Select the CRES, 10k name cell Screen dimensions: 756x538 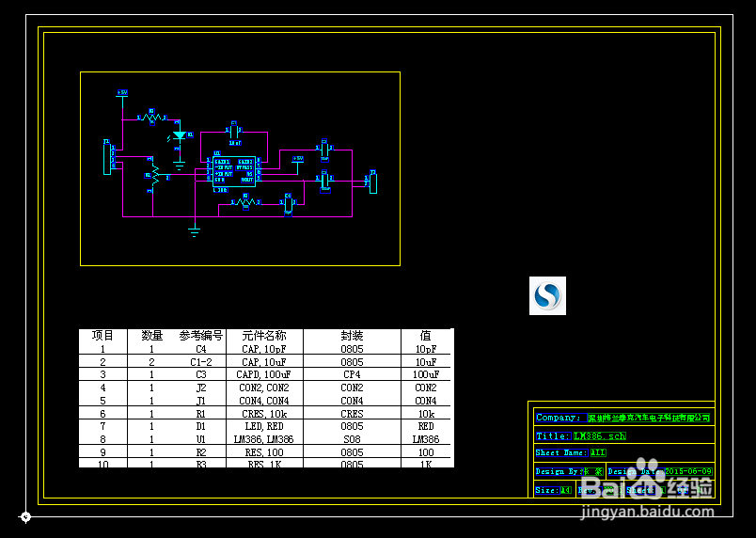[x=264, y=413]
